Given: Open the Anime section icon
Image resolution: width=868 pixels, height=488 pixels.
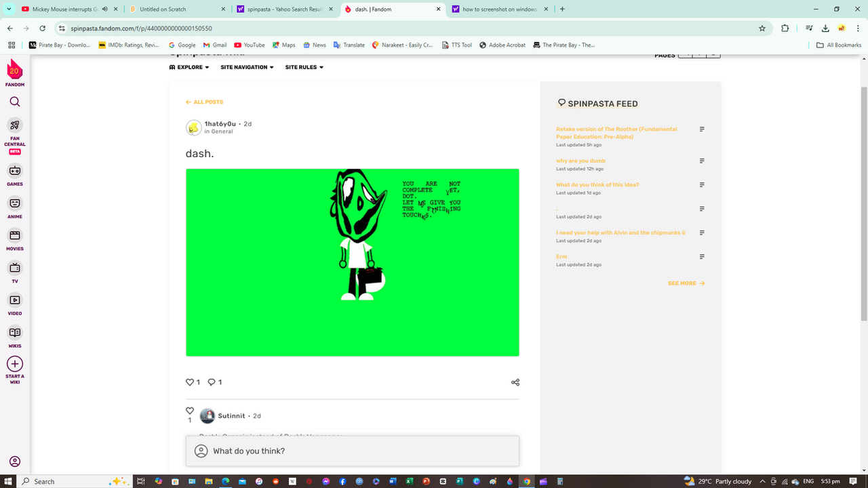Looking at the screenshot, I should [x=15, y=203].
